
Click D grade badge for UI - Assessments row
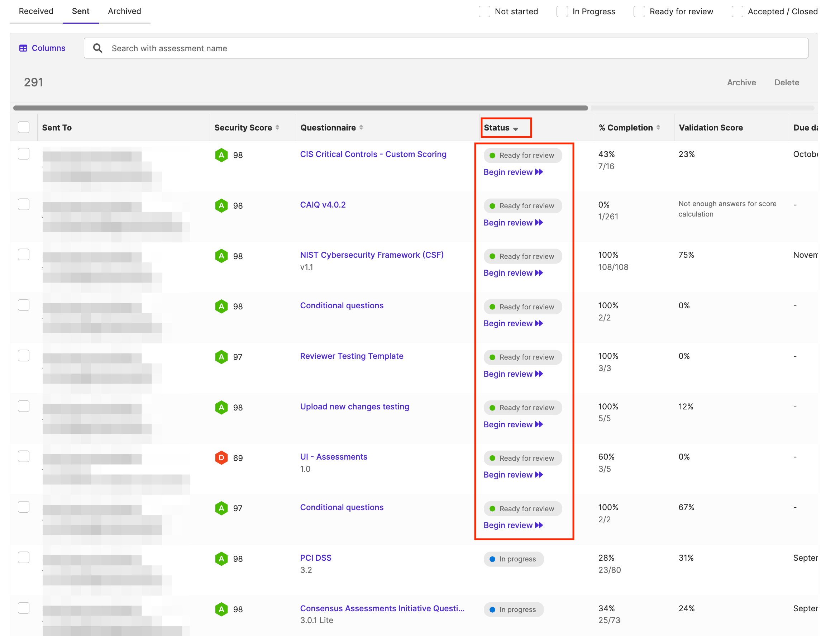221,458
